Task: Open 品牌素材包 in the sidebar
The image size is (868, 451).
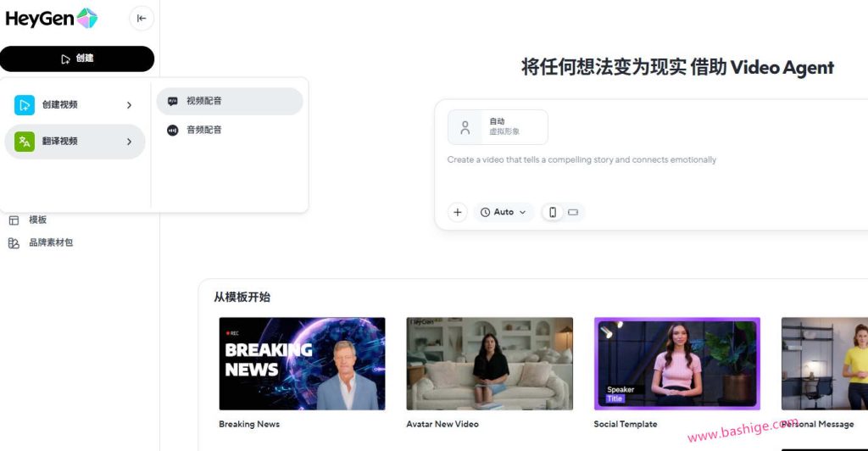Action: [51, 242]
